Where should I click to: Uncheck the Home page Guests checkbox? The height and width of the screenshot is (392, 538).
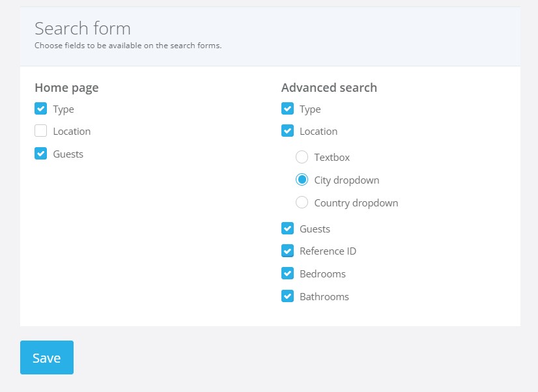pyautogui.click(x=40, y=153)
